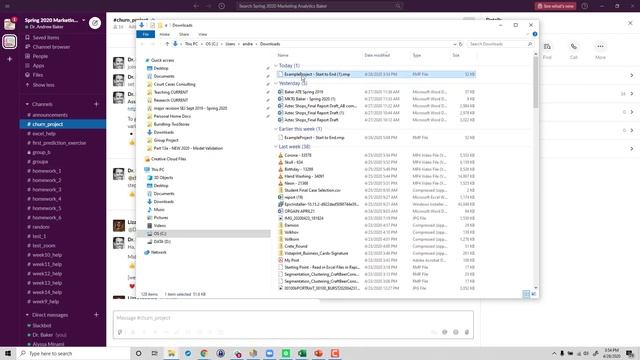Screen dimensions: 640x360
Task: Click the Find icon in Details panel
Action: pos(547,47)
